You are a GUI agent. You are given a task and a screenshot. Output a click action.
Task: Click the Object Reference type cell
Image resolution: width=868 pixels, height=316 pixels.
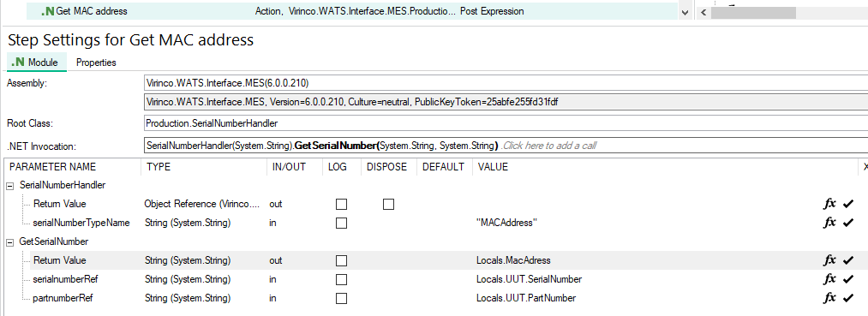(201, 204)
